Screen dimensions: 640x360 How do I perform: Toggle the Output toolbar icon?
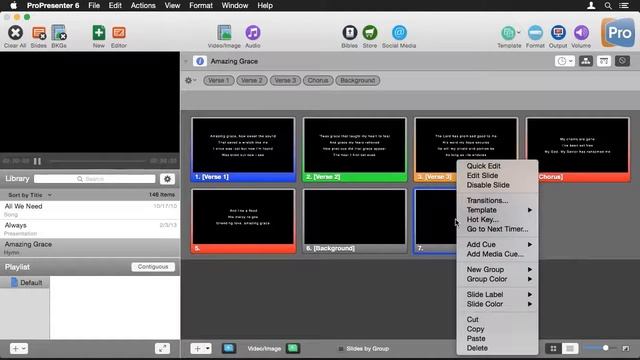(558, 33)
